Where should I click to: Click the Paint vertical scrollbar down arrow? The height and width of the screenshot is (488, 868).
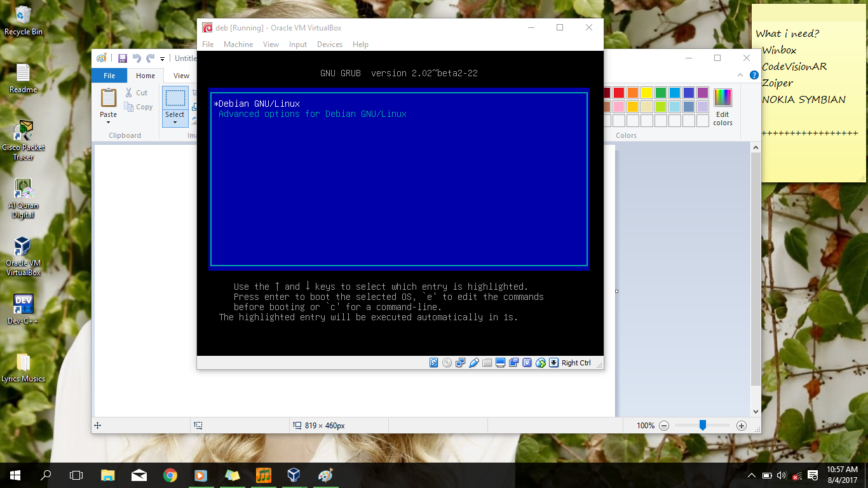756,412
